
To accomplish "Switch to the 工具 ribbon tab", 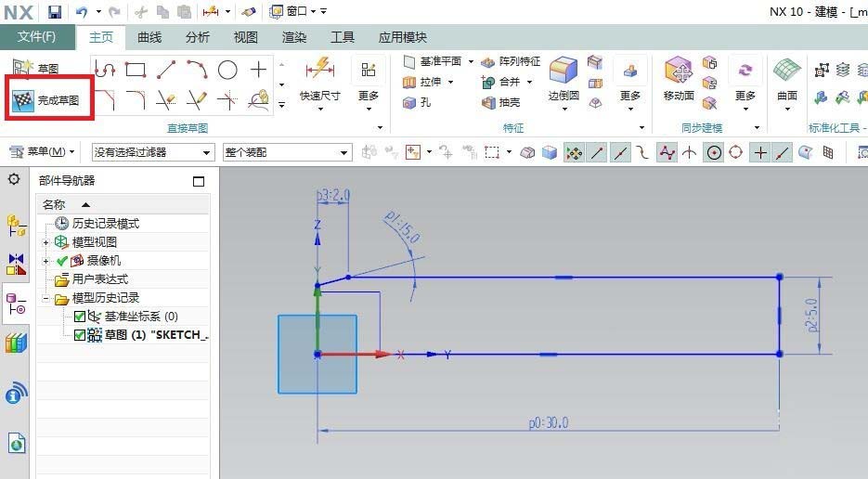I will (343, 37).
